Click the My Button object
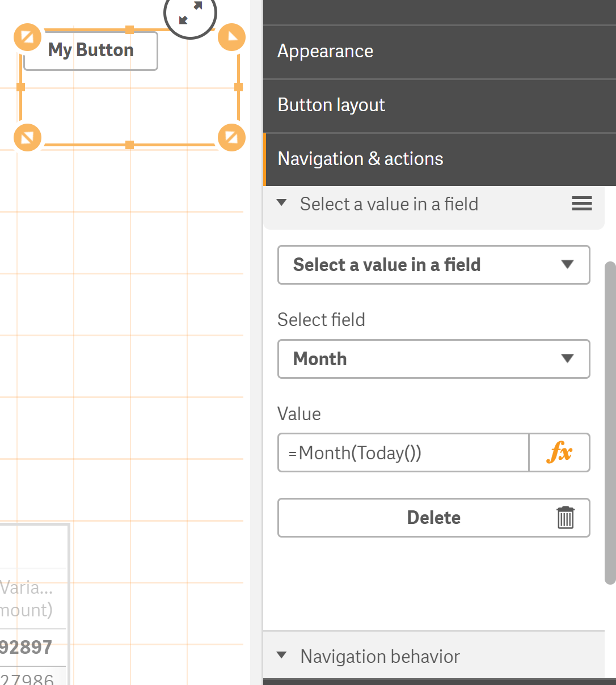Image resolution: width=616 pixels, height=685 pixels. 91,50
